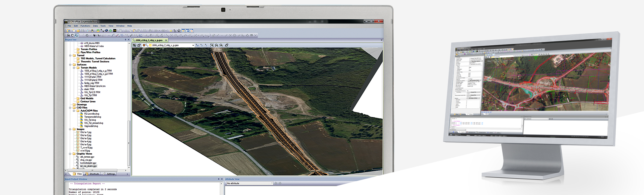644x195 pixels.
Task: Open the No attribute dropdown
Action: [272, 183]
